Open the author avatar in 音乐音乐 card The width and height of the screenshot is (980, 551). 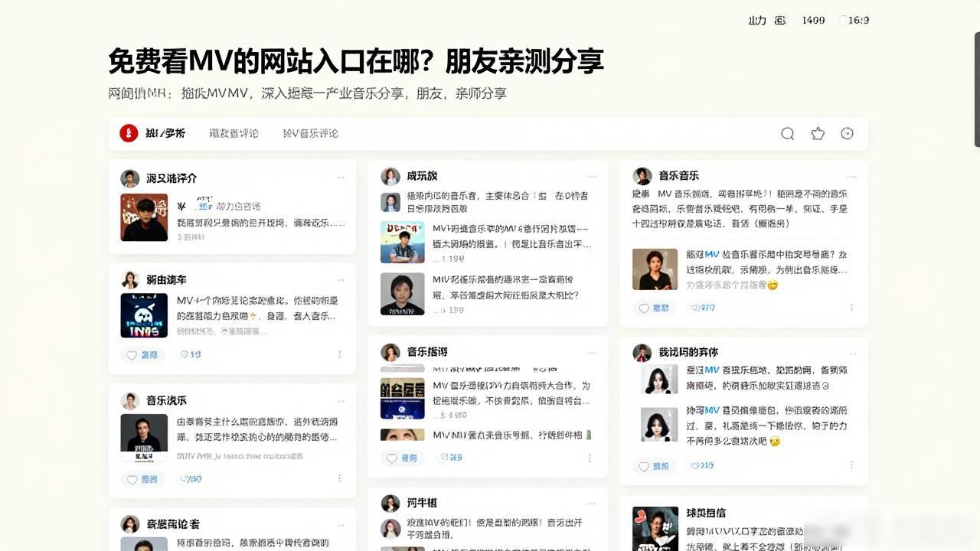[642, 176]
